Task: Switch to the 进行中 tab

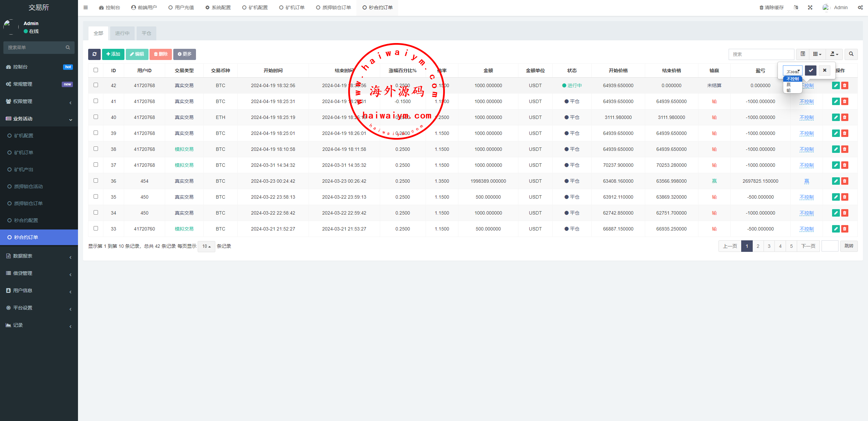Action: click(122, 33)
